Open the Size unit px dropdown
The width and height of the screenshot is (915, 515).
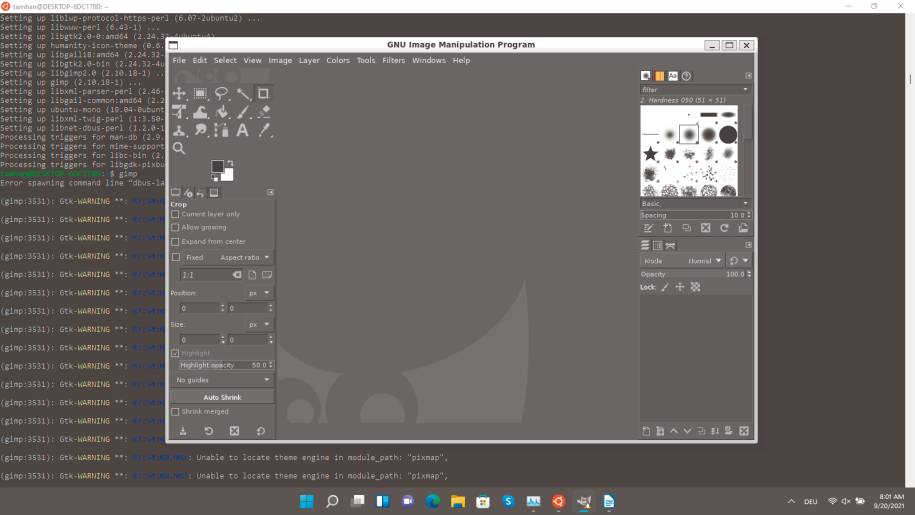[x=259, y=324]
